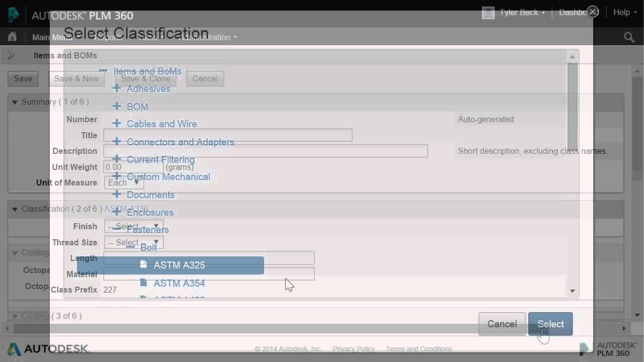This screenshot has width=644, height=362.
Task: Open the Finish dropdown
Action: [134, 226]
